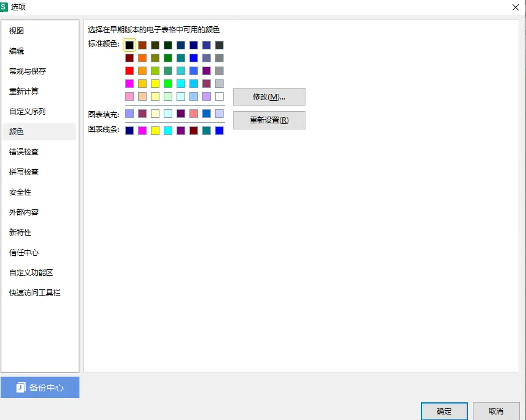The image size is (526, 420).
Task: Click the WPS spreadsheet logo in title bar
Action: [x=4, y=7]
